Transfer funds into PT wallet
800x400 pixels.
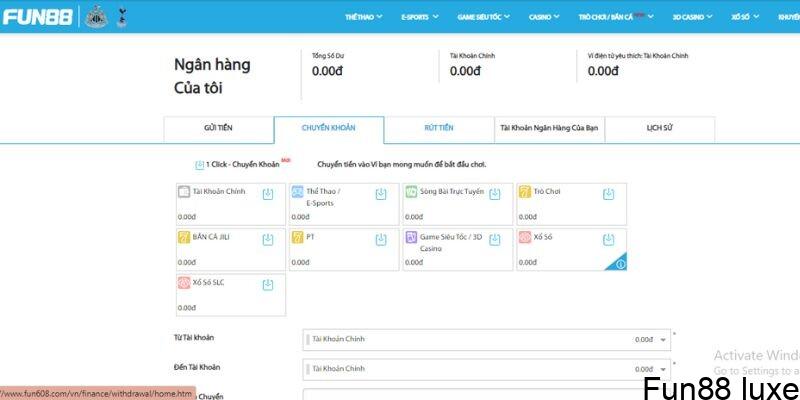pos(381,240)
